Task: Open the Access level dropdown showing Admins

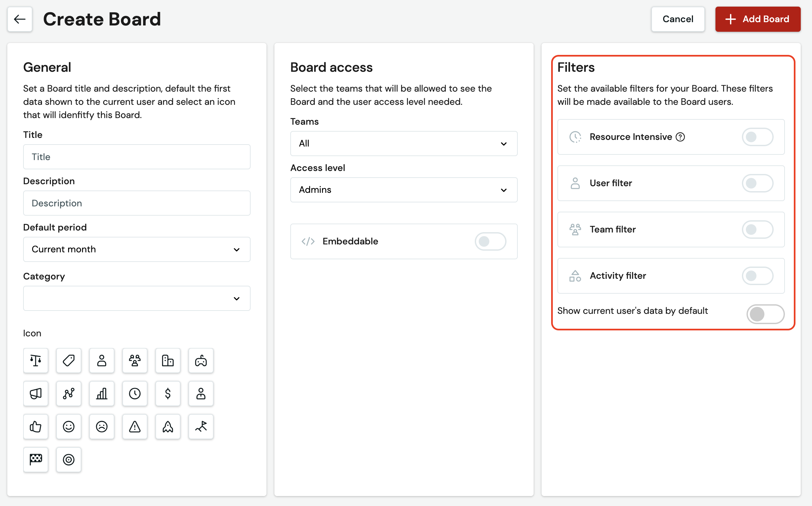Action: coord(404,190)
